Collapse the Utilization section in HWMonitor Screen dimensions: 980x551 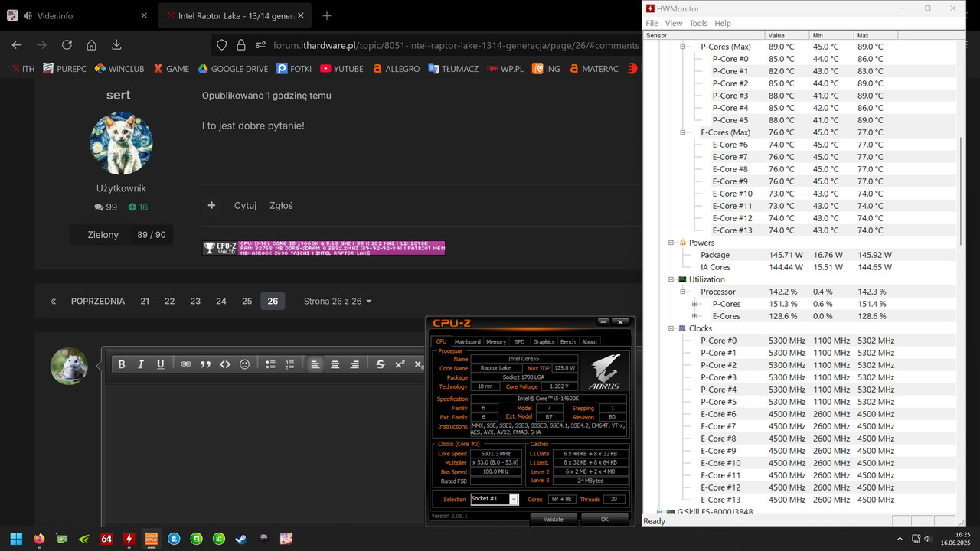click(671, 279)
